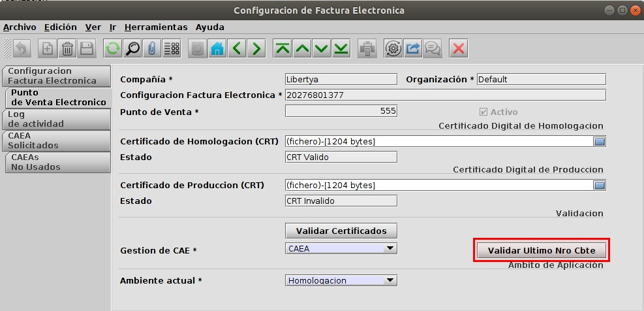Create a new record with the plus icon
Viewport: 644px width, 311px height.
coord(48,49)
